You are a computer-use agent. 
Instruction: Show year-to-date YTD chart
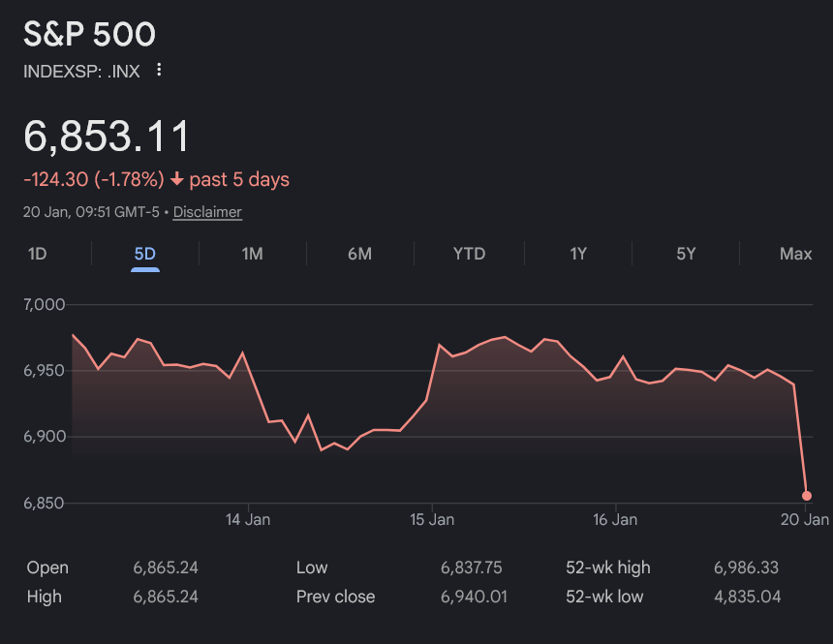click(469, 254)
